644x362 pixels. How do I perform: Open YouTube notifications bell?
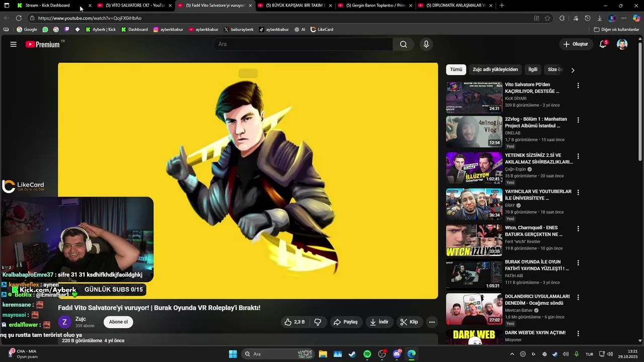603,44
